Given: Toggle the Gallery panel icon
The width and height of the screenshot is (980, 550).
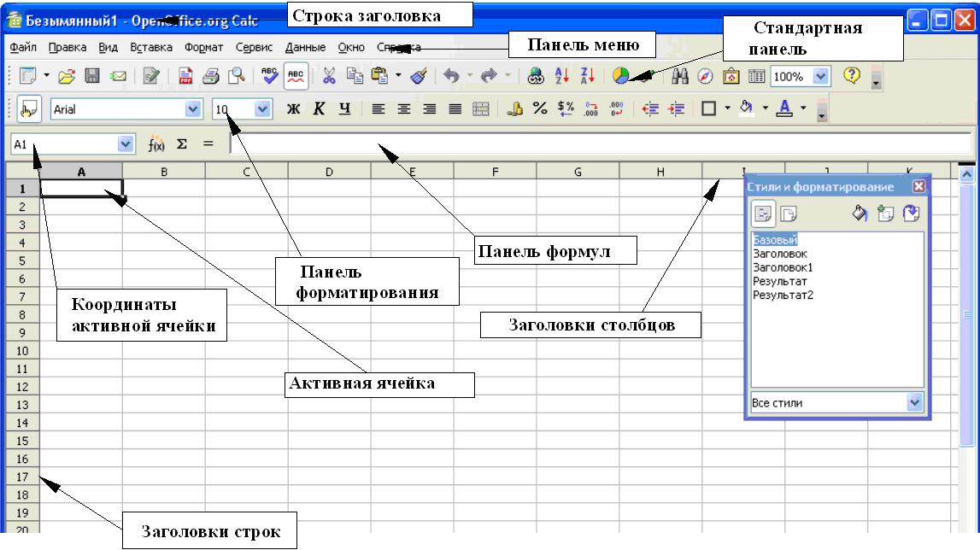Looking at the screenshot, I should (x=731, y=76).
